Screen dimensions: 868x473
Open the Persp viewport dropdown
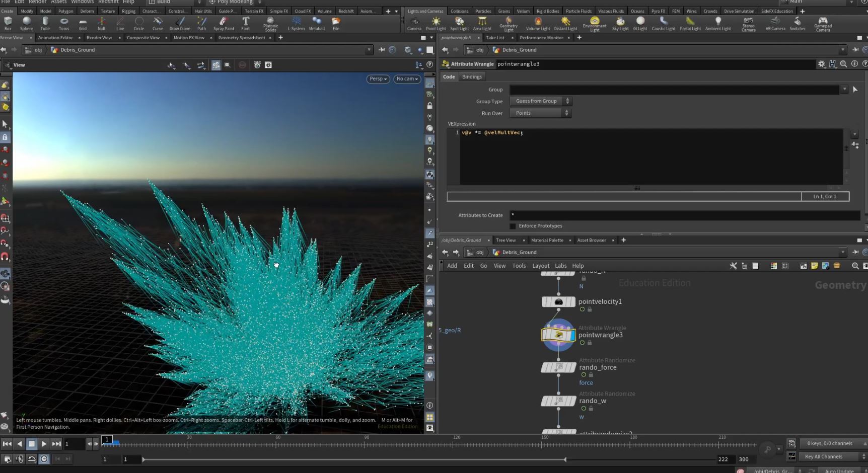(378, 79)
